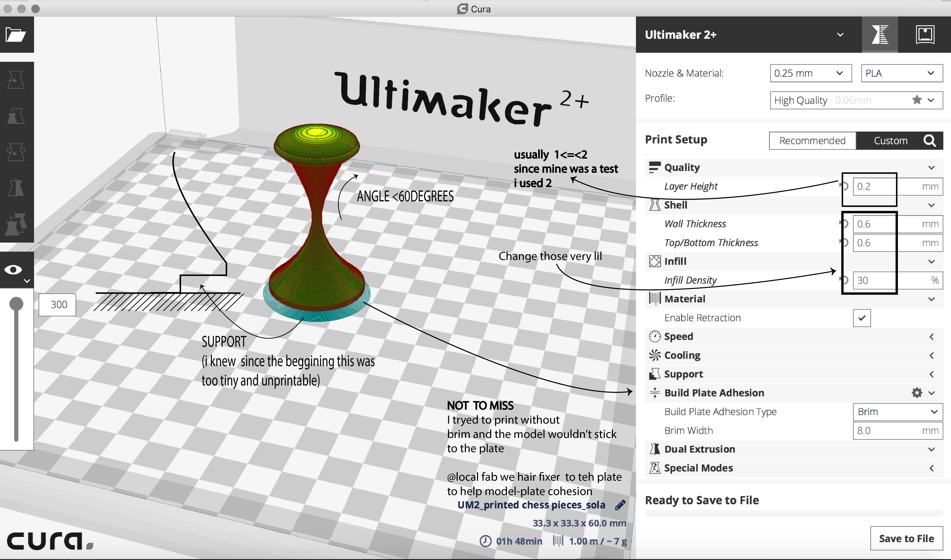This screenshot has width=951, height=560.
Task: Switch to Recommended print setup
Action: 812,141
